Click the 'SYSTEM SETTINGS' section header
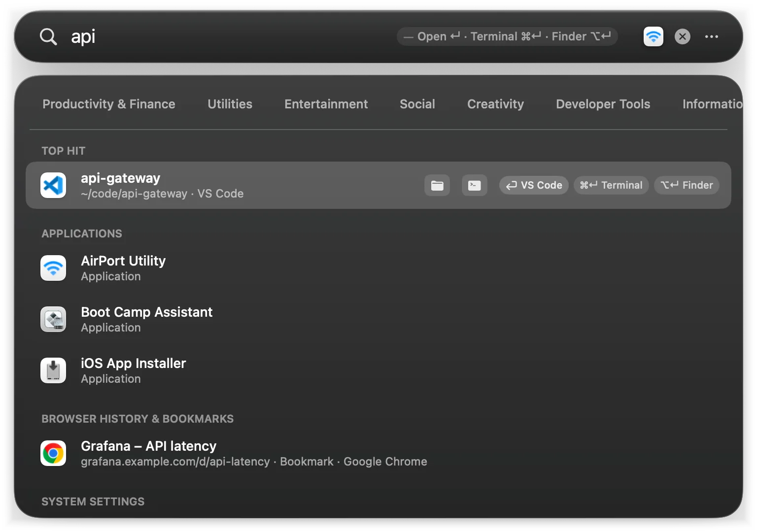757x532 pixels. tap(93, 501)
